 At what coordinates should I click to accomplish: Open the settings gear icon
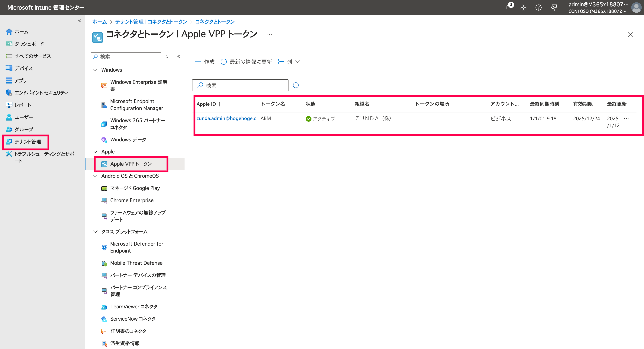pyautogui.click(x=523, y=8)
